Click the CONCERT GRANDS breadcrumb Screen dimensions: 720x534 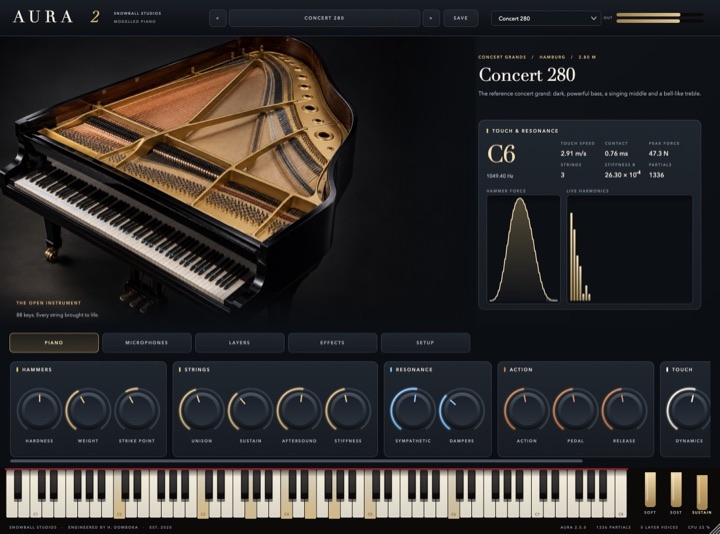(x=502, y=57)
